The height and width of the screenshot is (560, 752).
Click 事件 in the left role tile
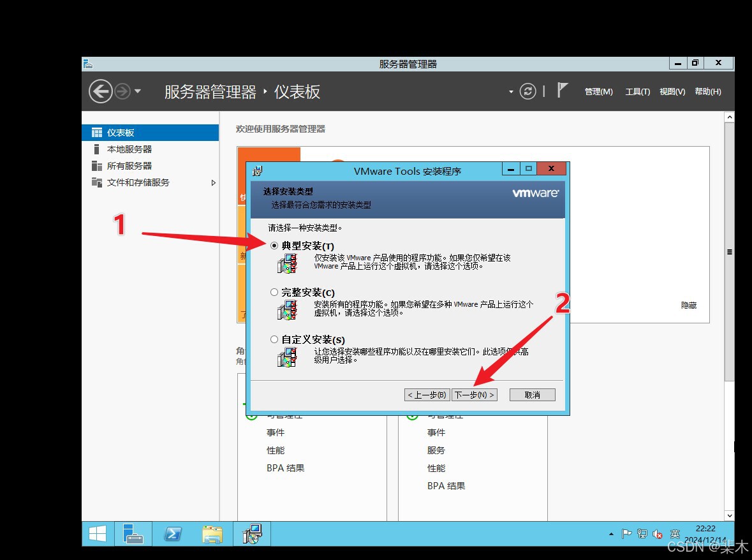(276, 432)
